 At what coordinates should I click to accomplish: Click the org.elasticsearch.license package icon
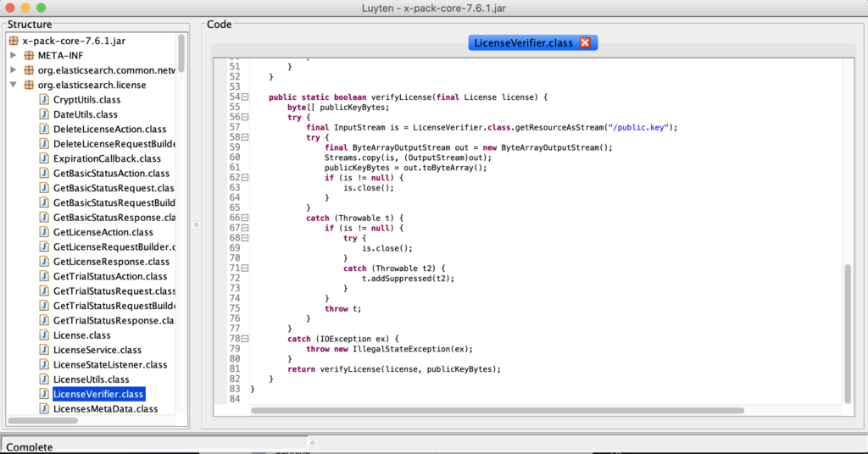tap(29, 86)
